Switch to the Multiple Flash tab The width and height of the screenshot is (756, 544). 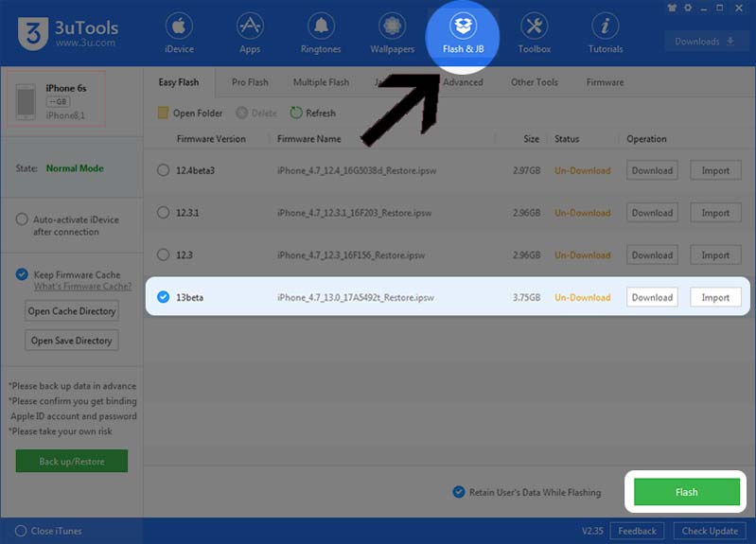321,82
